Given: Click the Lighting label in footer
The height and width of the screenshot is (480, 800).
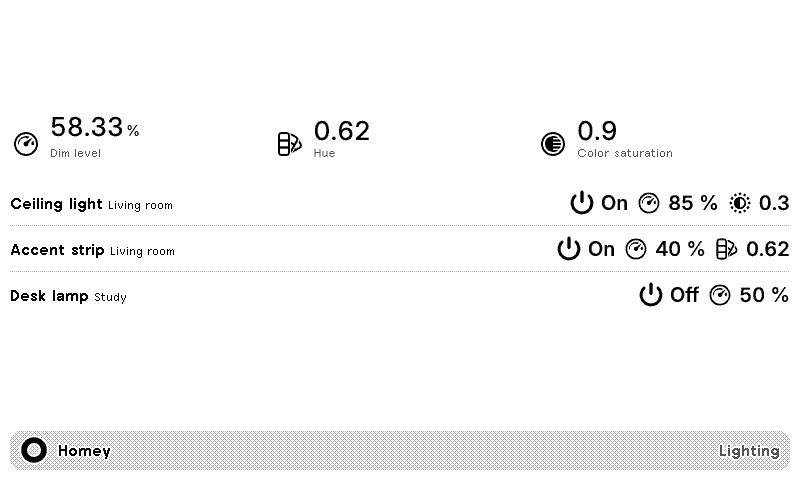Looking at the screenshot, I should pyautogui.click(x=749, y=451).
